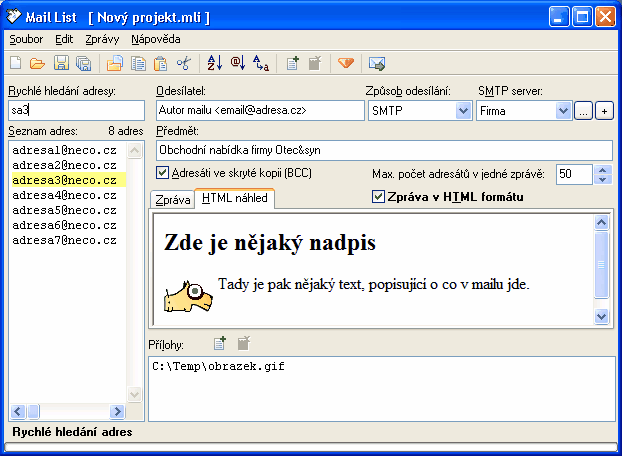Remove attachment icon next to Přílohy label

244,343
